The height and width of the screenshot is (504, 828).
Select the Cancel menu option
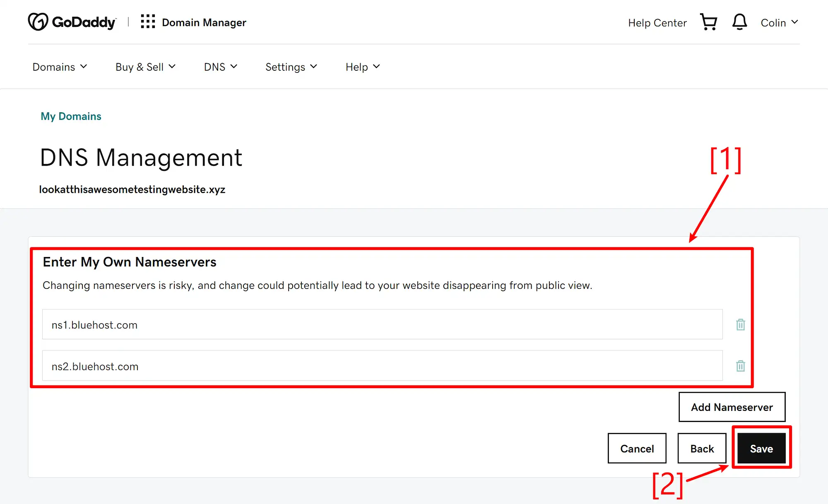click(637, 449)
